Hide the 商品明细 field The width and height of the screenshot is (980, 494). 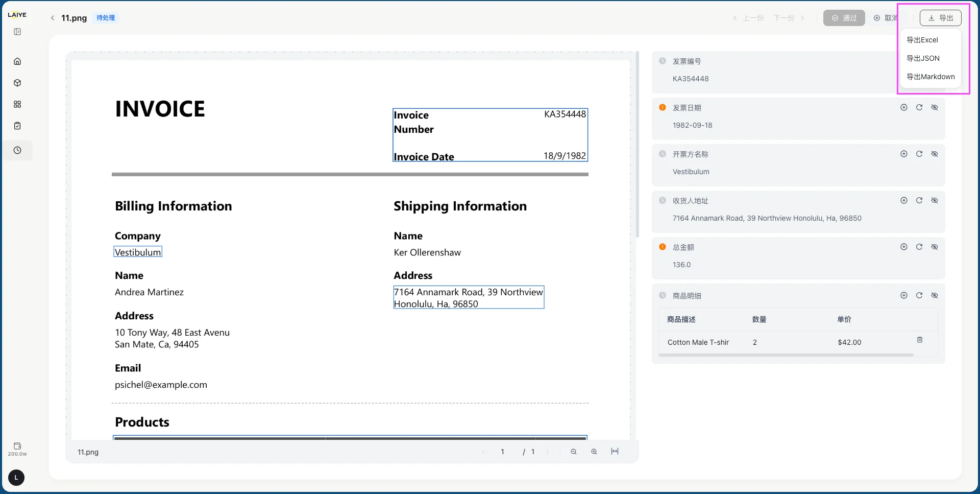pyautogui.click(x=935, y=295)
